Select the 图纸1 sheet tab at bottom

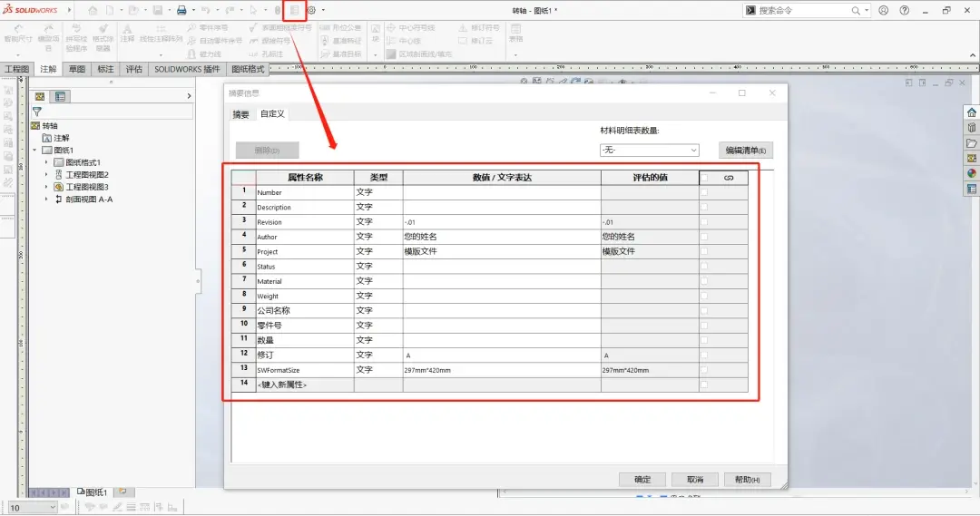click(93, 492)
